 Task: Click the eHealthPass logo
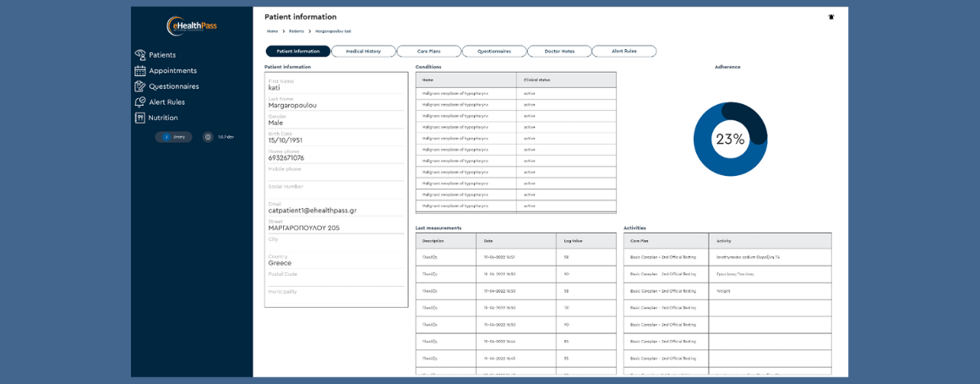click(192, 25)
